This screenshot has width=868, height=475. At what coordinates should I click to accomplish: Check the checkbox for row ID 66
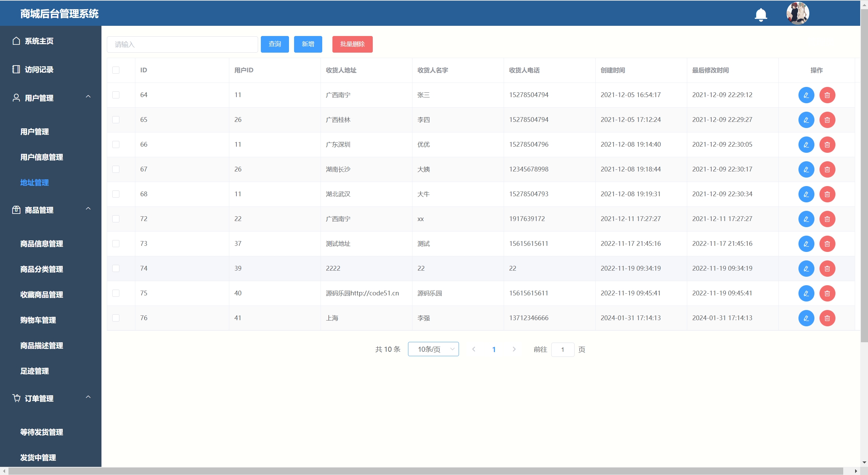pyautogui.click(x=116, y=145)
